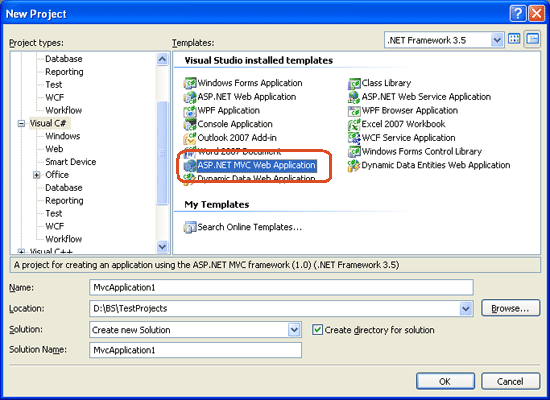Choose ASP.NET Web Service Application icon
The width and height of the screenshot is (550, 400).
click(x=354, y=97)
